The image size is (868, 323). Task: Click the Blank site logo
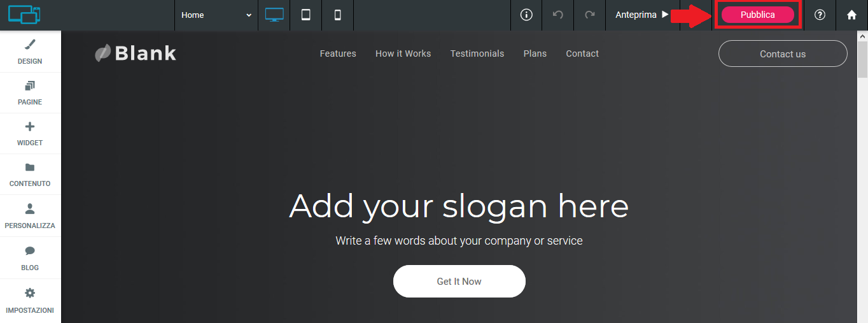(136, 54)
